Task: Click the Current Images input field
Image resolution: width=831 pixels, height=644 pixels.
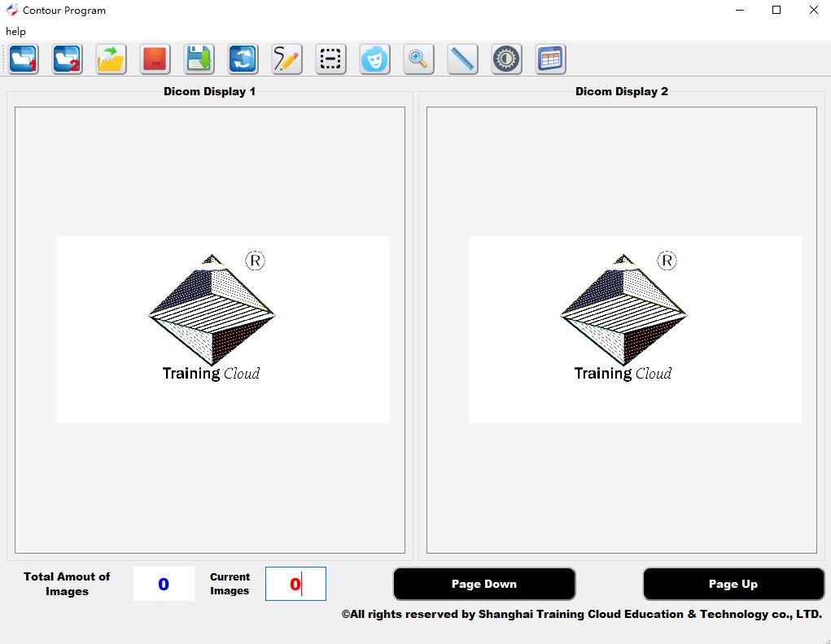Action: point(295,584)
